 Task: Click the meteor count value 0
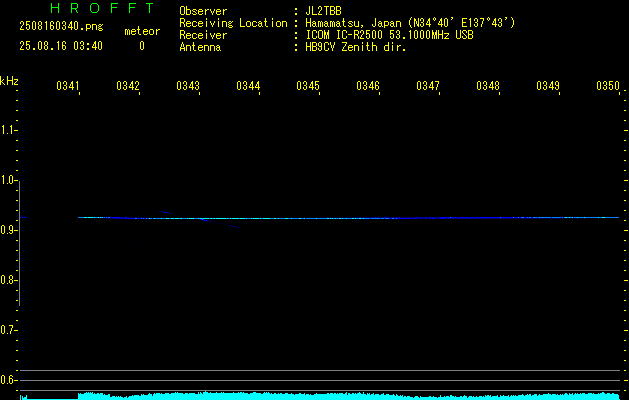click(142, 46)
